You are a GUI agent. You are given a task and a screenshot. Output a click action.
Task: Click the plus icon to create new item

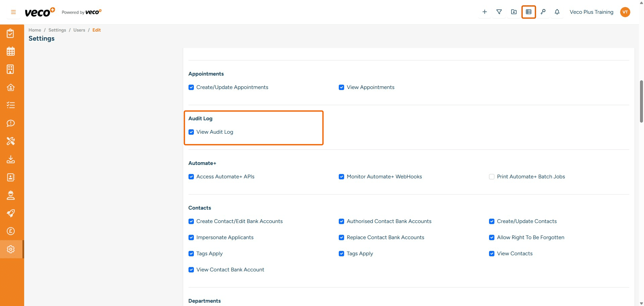click(484, 12)
